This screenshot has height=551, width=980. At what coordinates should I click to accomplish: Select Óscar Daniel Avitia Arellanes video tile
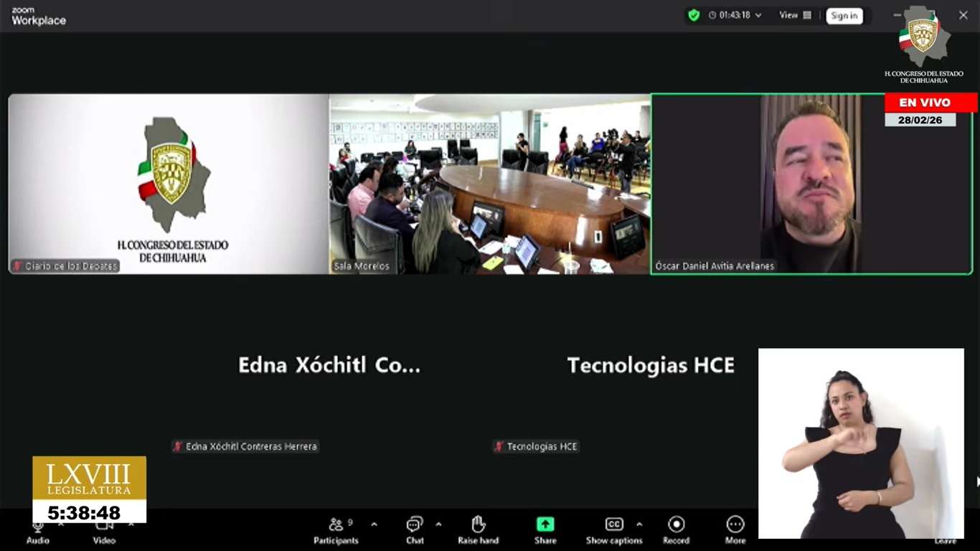click(811, 184)
